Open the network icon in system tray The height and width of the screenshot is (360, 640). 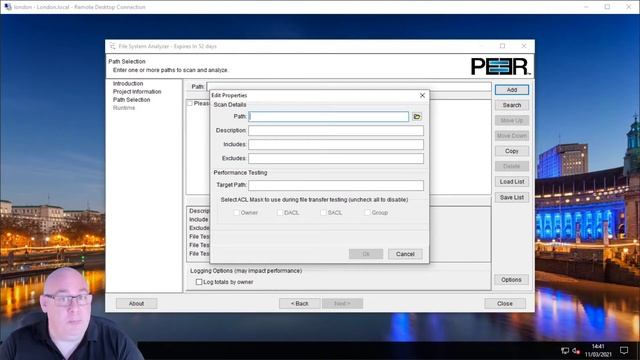coord(565,351)
